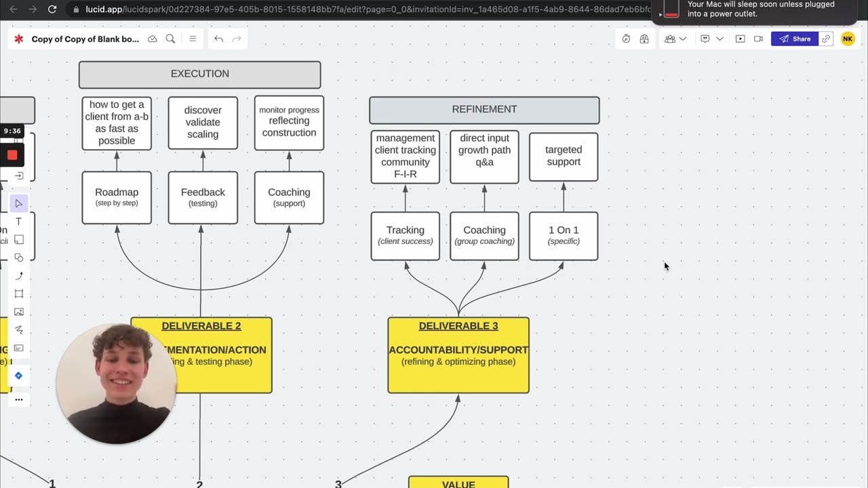
Task: Select the 'management client tracking community' box
Action: 405,157
